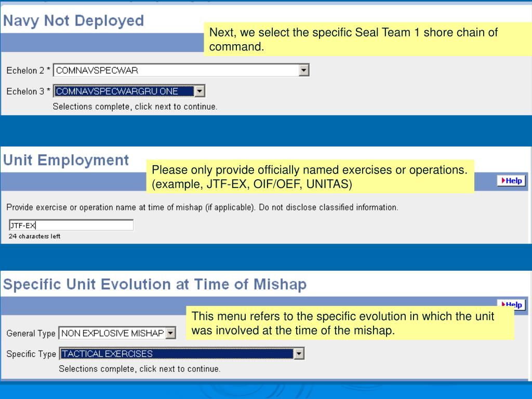Click the Specific Unit Evolution at Time of Mishap heading
Image resolution: width=532 pixels, height=399 pixels.
pos(155,284)
